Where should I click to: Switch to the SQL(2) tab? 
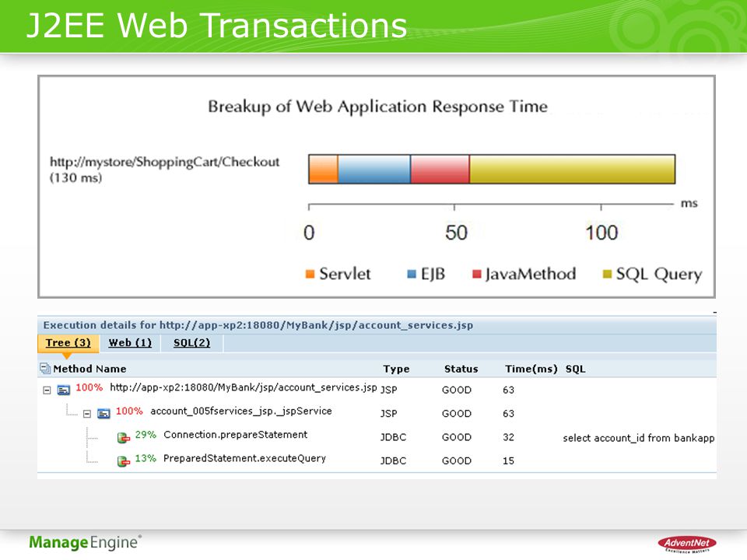(x=191, y=343)
